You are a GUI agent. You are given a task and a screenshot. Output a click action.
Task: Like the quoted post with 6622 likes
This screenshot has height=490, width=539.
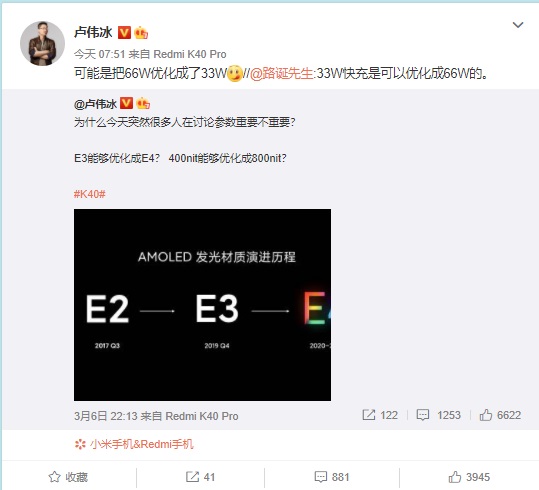(x=500, y=415)
